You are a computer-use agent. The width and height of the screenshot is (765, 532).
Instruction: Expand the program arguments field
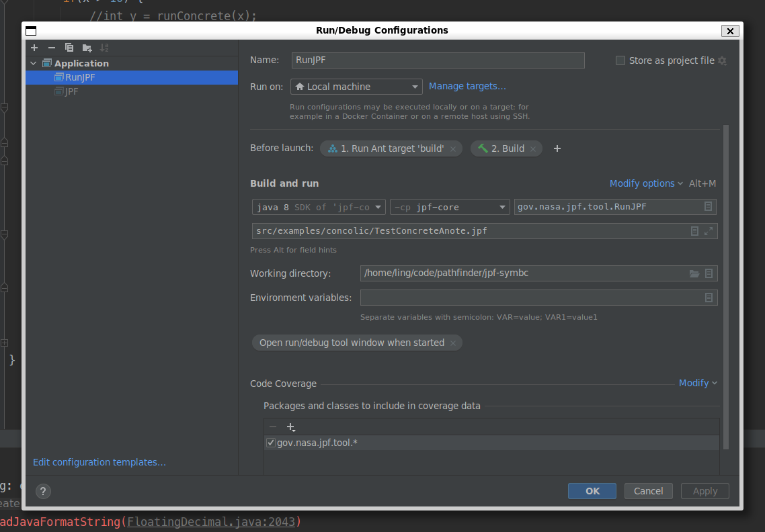(709, 231)
